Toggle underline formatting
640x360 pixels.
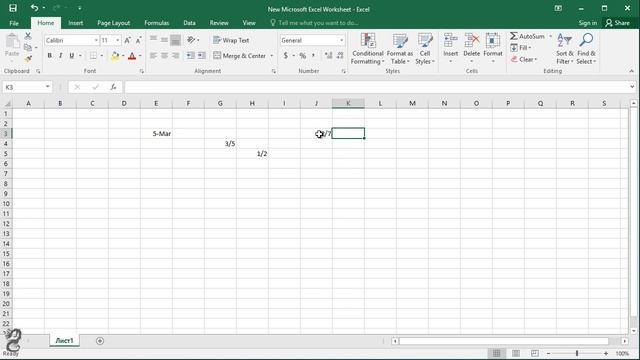coord(71,56)
